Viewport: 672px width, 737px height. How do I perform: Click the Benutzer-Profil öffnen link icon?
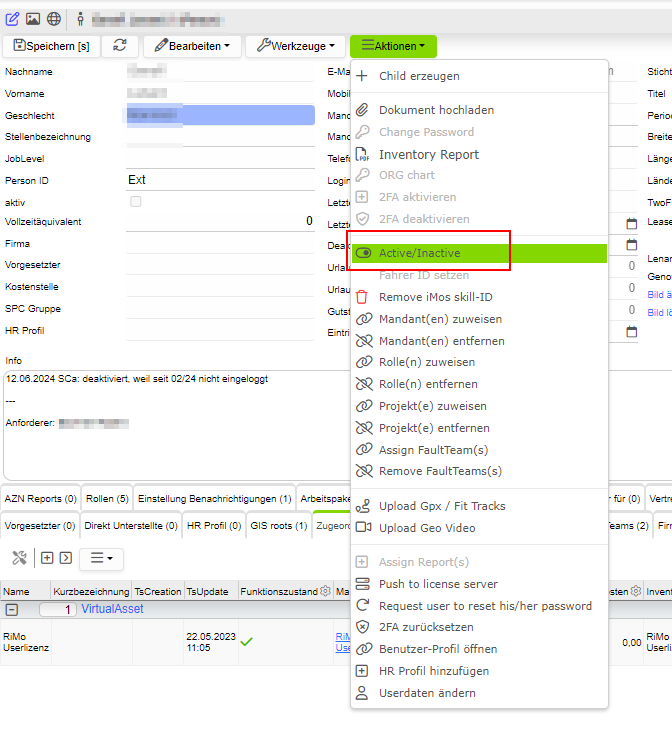coord(364,649)
